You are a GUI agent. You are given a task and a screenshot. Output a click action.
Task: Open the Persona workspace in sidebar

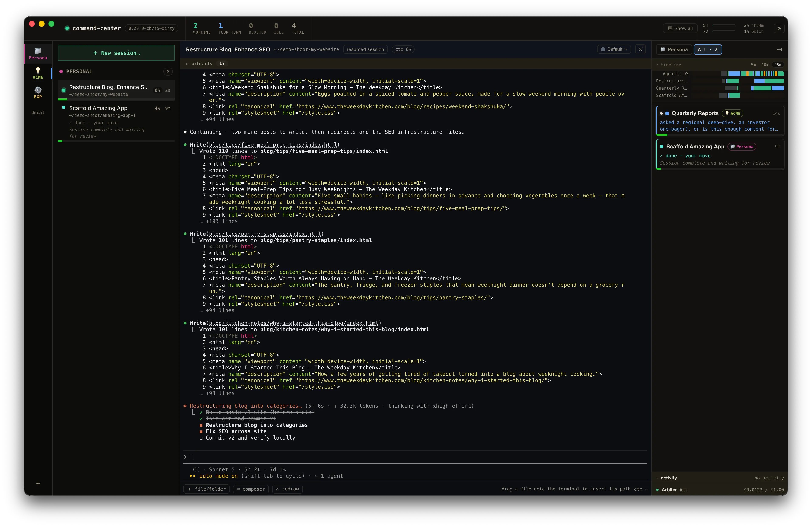tap(38, 54)
